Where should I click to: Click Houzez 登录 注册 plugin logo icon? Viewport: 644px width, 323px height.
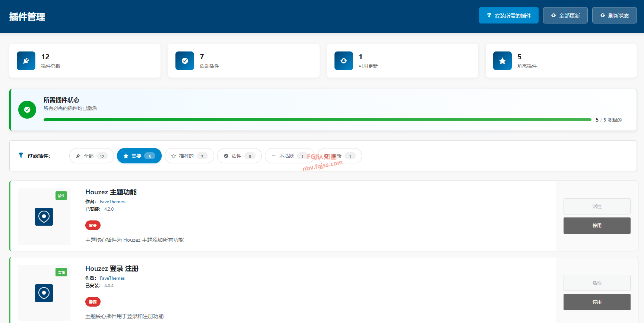click(x=44, y=293)
